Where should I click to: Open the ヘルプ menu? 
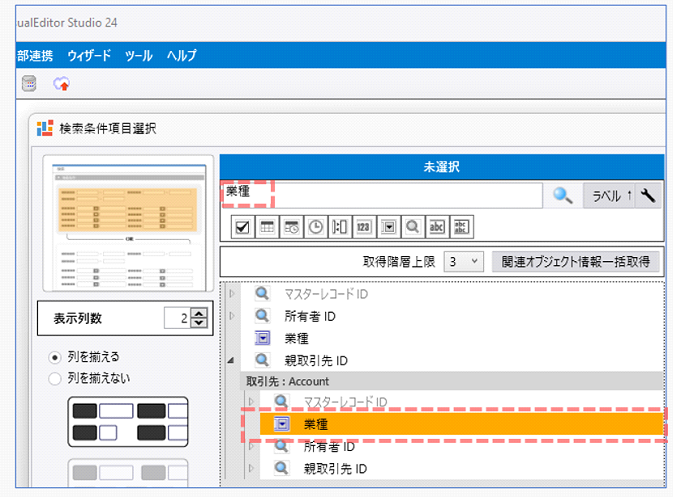click(x=182, y=55)
